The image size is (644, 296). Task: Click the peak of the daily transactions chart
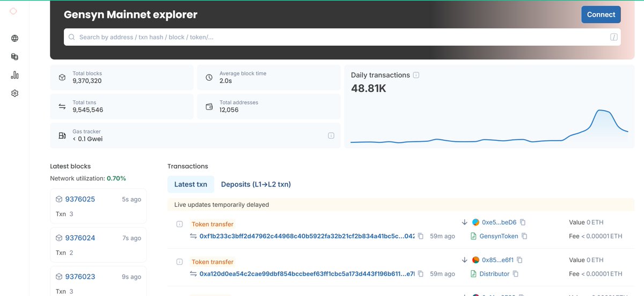pyautogui.click(x=602, y=111)
